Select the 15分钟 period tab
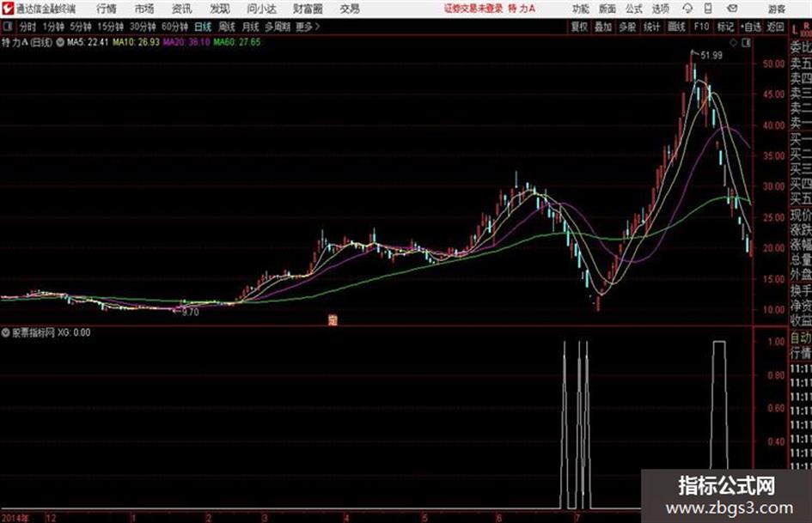Screen dimensions: 812x523 (x=110, y=27)
